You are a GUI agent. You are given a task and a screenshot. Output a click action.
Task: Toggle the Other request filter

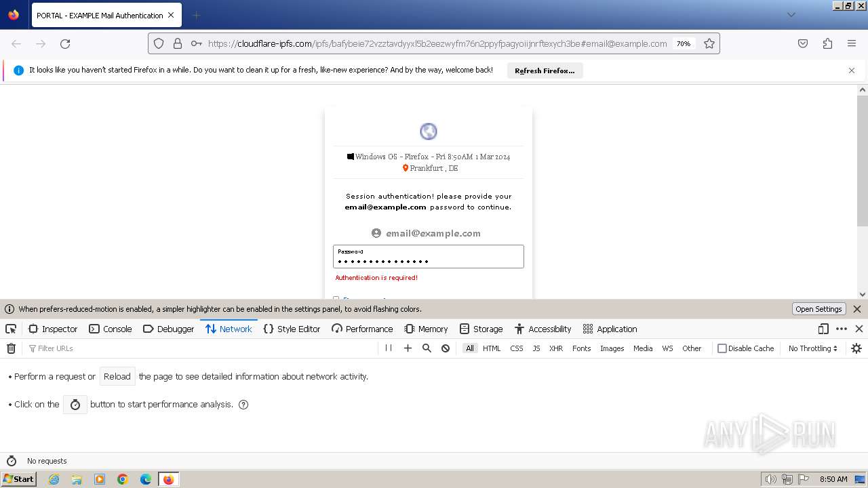pos(692,348)
